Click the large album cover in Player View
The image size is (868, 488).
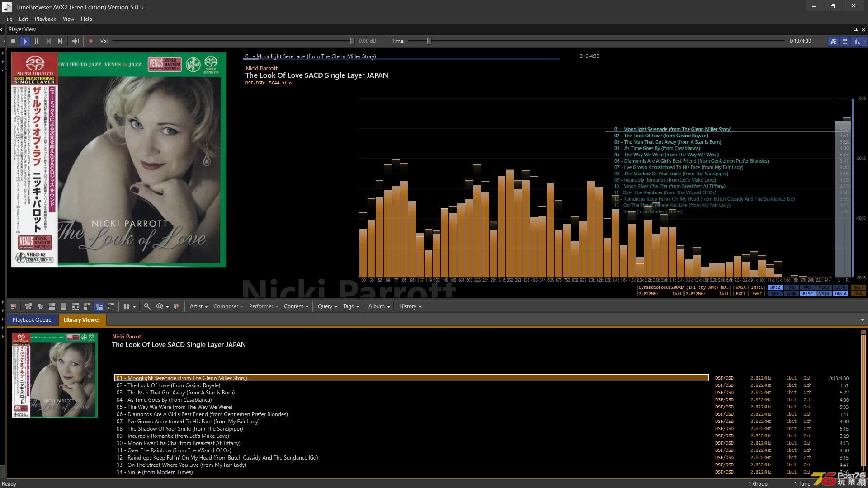(x=119, y=160)
